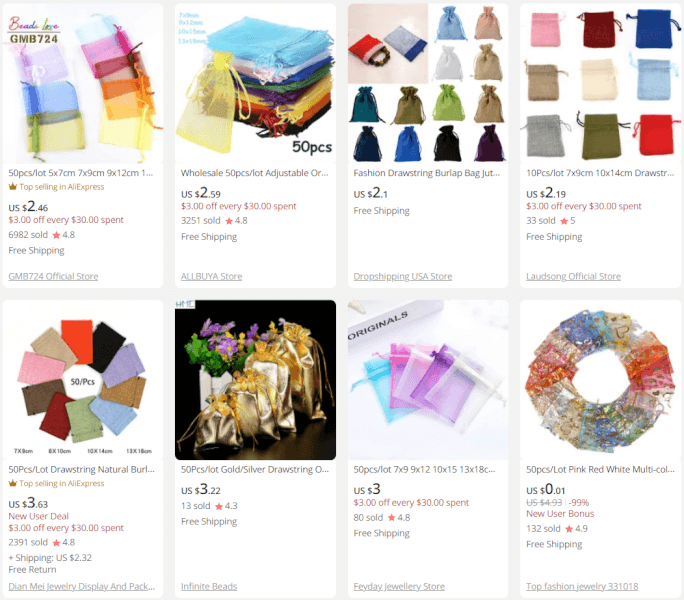
Task: Click the star icon beside 33 sold
Action: [564, 221]
